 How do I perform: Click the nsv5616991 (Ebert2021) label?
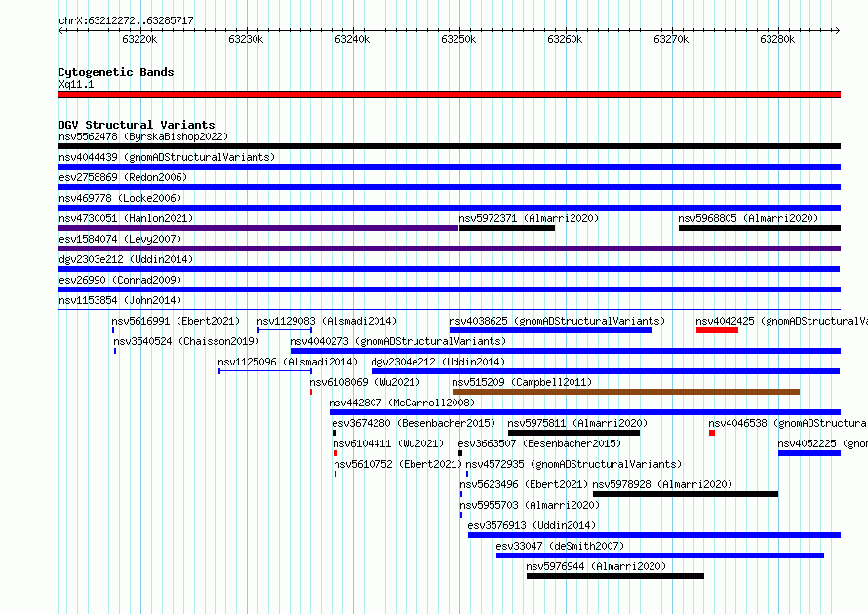pyautogui.click(x=176, y=321)
